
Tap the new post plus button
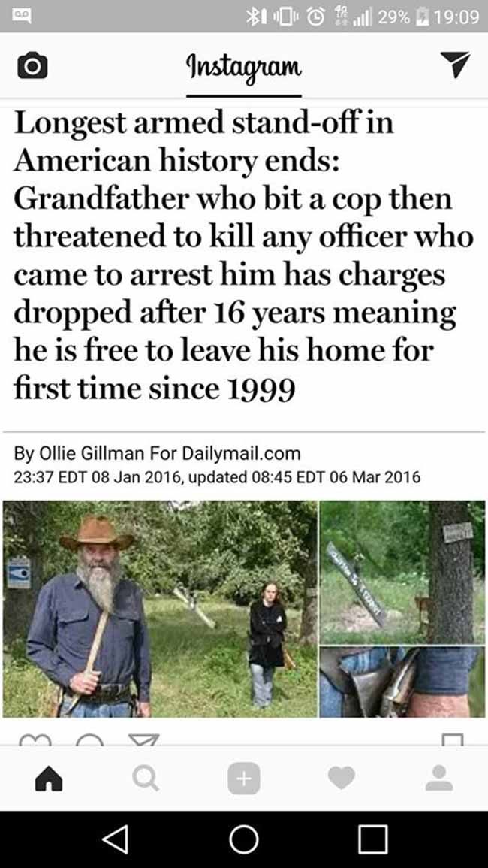pos(243,779)
